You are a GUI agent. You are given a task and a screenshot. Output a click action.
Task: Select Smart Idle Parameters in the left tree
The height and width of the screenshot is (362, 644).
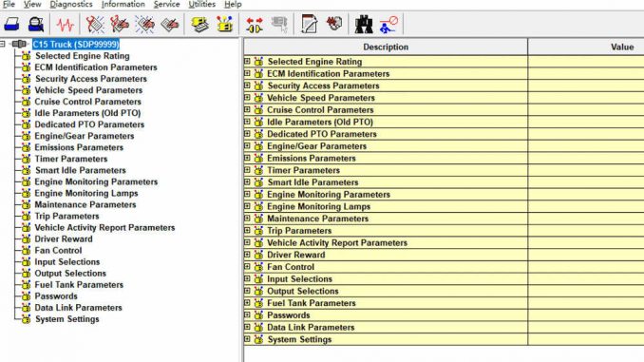81,170
